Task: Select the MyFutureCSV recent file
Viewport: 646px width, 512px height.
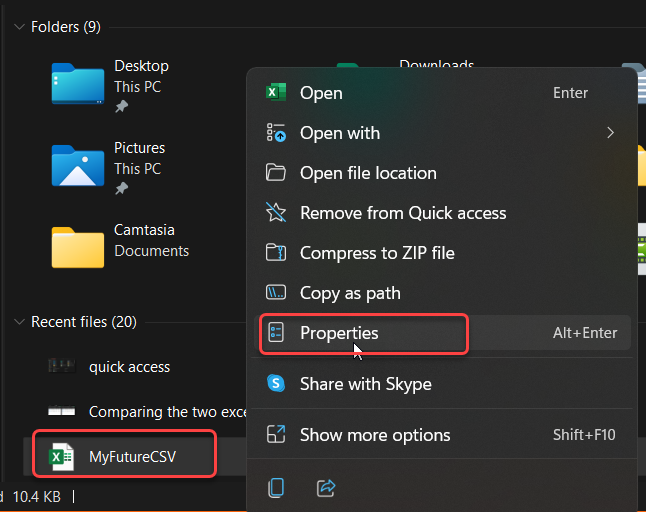Action: 137,459
